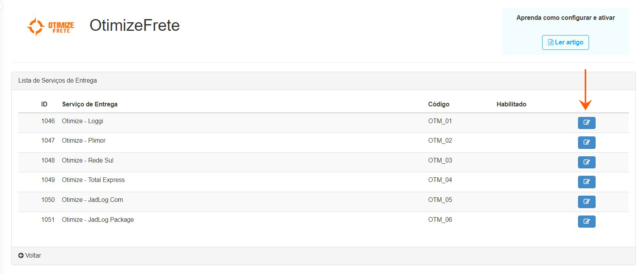
Task: Click the Código column header
Action: tap(438, 104)
